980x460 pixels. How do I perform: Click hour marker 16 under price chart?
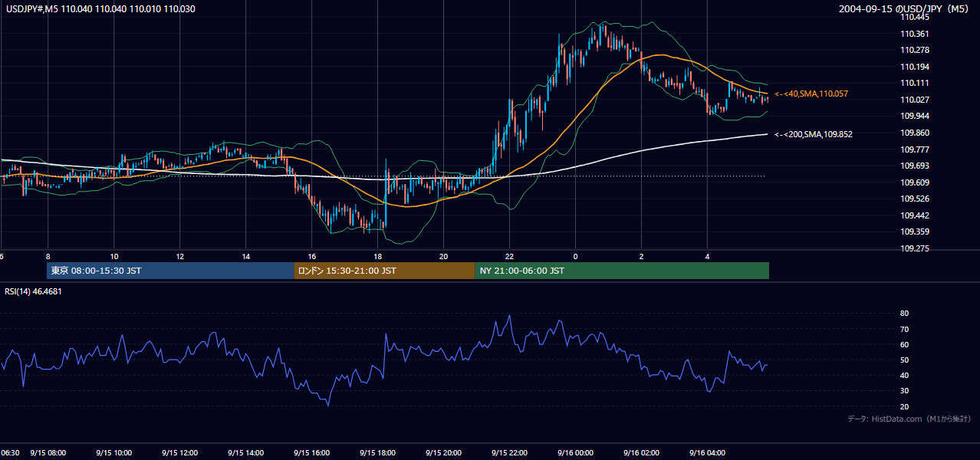pyautogui.click(x=311, y=256)
